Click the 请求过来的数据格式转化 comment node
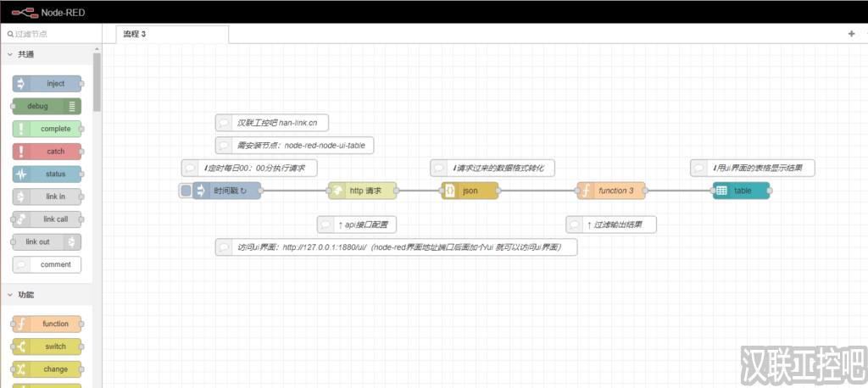Screen dimensions: 868x388 click(x=492, y=168)
